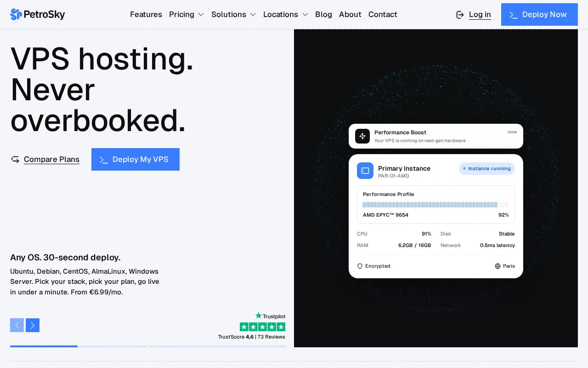Open the TrustScore 73 Reviews link
The height and width of the screenshot is (368, 588).
click(x=252, y=337)
